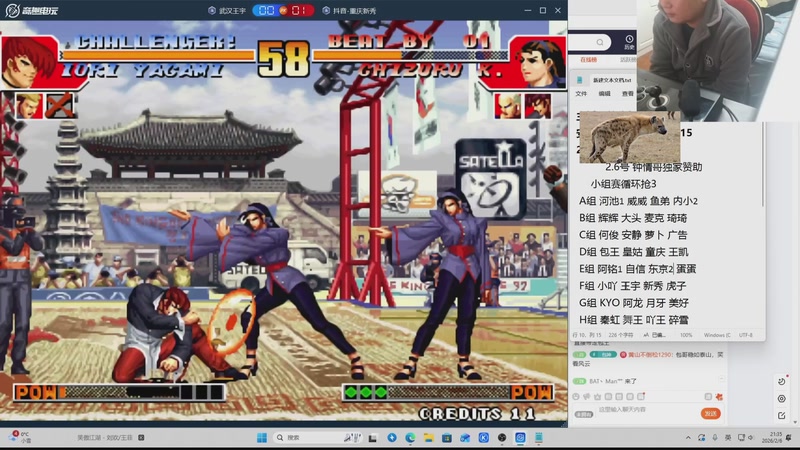Open the weather widget showing 0°C
The image size is (800, 450).
click(19, 437)
